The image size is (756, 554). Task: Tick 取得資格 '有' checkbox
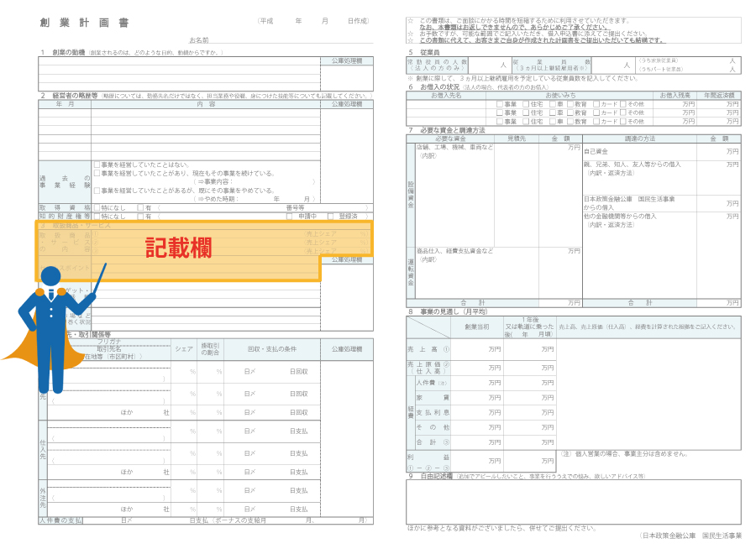(x=140, y=207)
